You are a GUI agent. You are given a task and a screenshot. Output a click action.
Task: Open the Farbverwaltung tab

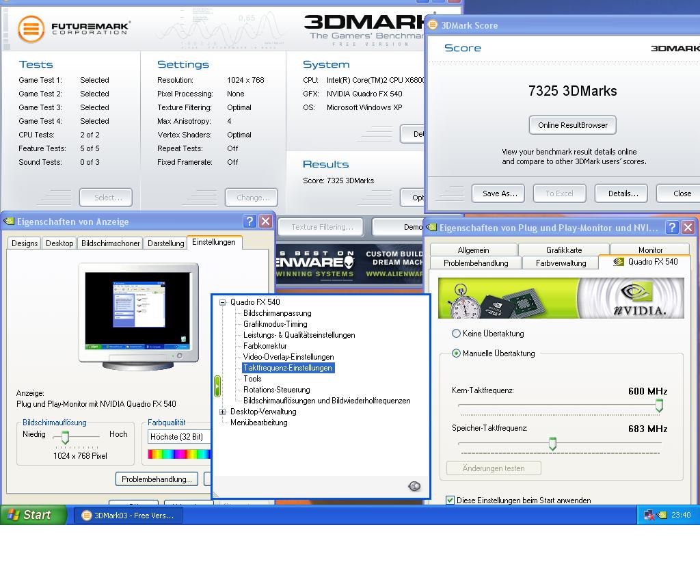[561, 263]
